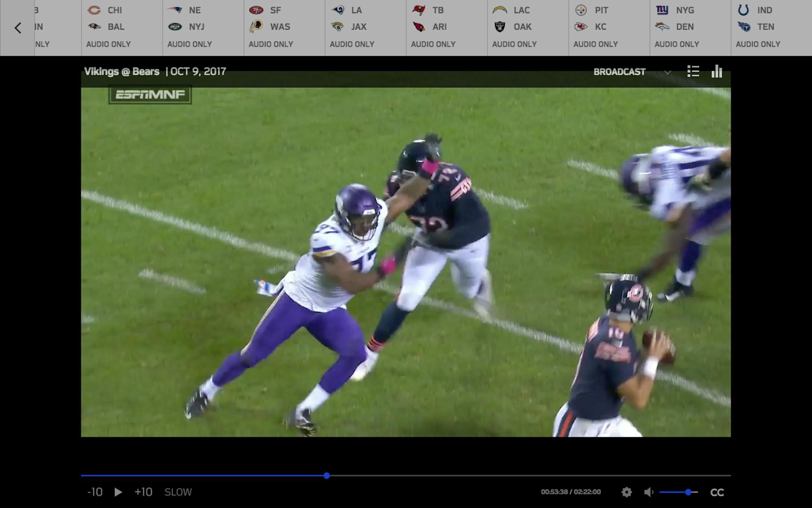Screen dimensions: 812x508
Task: Open the game stats bar chart icon
Action: [717, 71]
